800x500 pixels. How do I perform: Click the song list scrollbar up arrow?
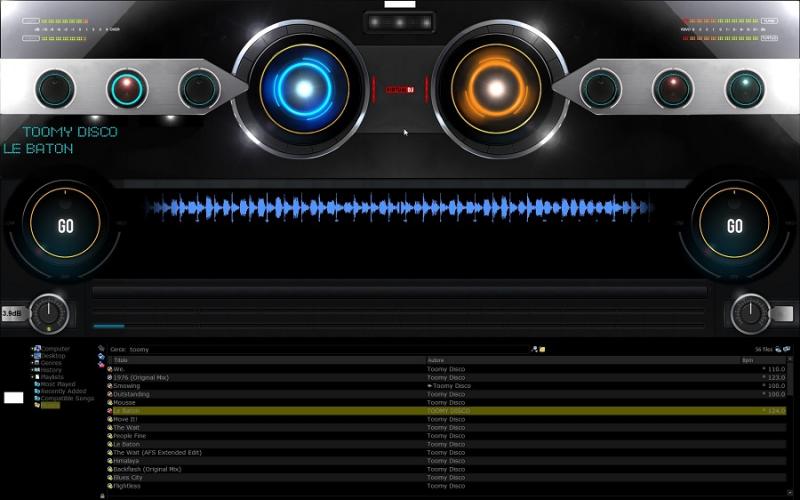tap(790, 360)
